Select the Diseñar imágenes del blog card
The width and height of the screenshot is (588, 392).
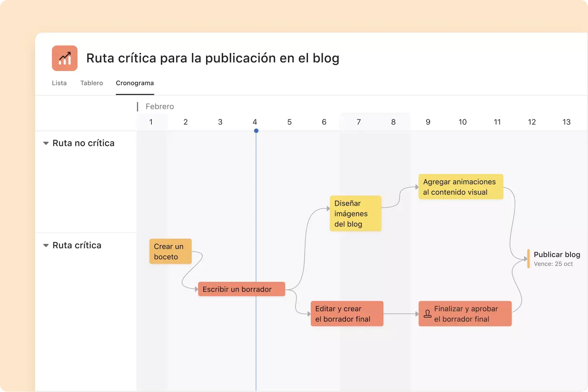(x=355, y=214)
